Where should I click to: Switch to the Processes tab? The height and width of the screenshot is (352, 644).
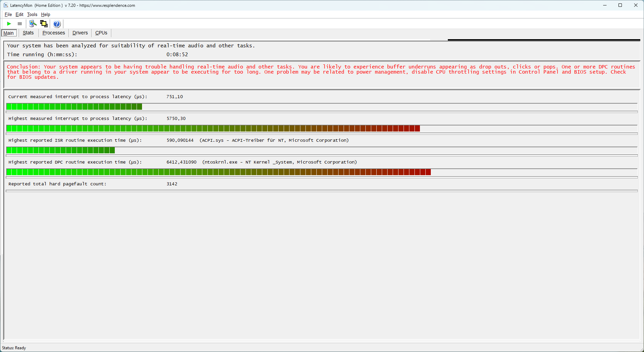tap(53, 33)
